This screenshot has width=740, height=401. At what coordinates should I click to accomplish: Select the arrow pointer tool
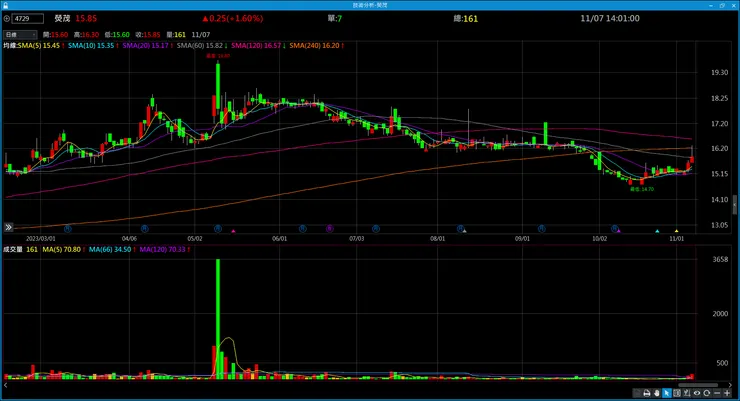click(x=667, y=393)
